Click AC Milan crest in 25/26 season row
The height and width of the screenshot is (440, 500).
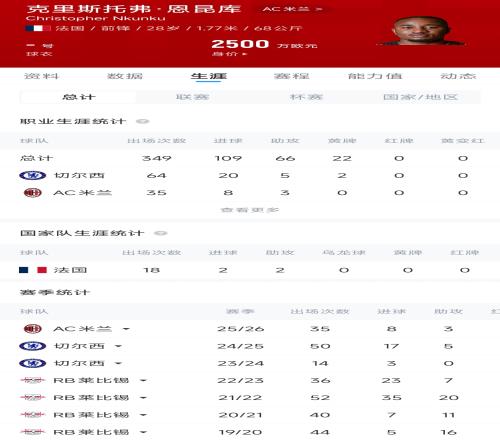(33, 329)
